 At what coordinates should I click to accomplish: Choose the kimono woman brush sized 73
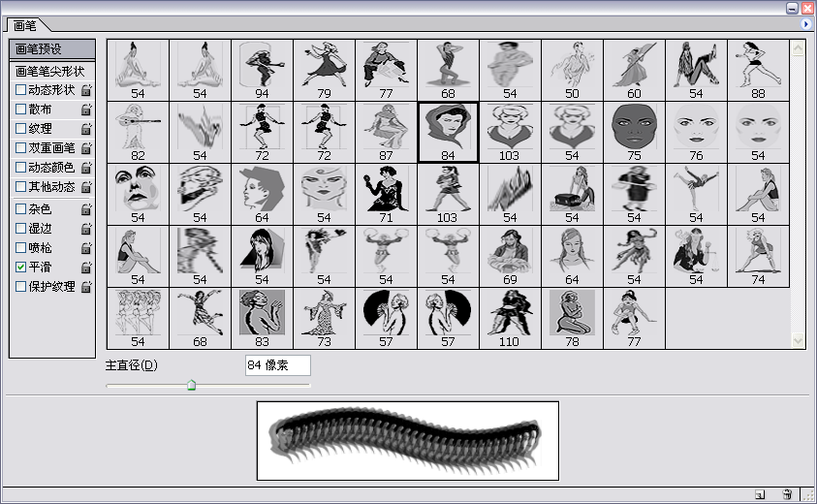click(x=324, y=319)
